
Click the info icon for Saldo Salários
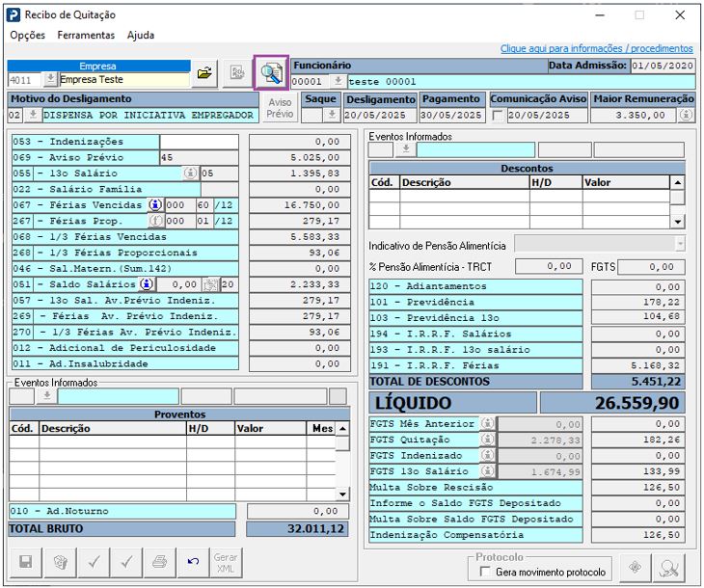(x=147, y=283)
